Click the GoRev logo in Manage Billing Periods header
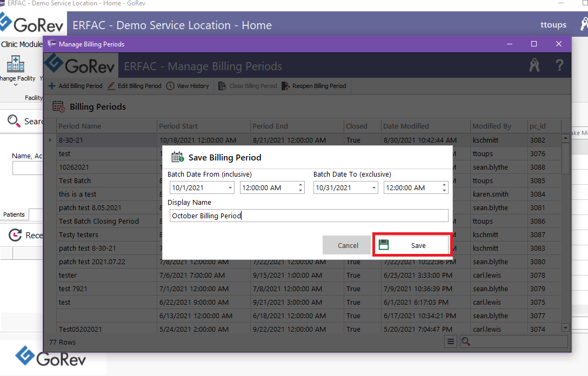The height and width of the screenshot is (376, 588). 81,65
